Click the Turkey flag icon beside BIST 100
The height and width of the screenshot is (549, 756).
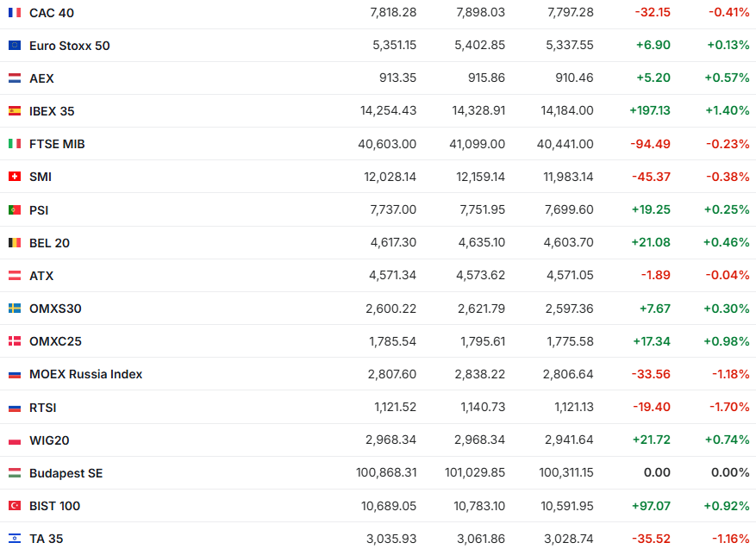pos(15,506)
